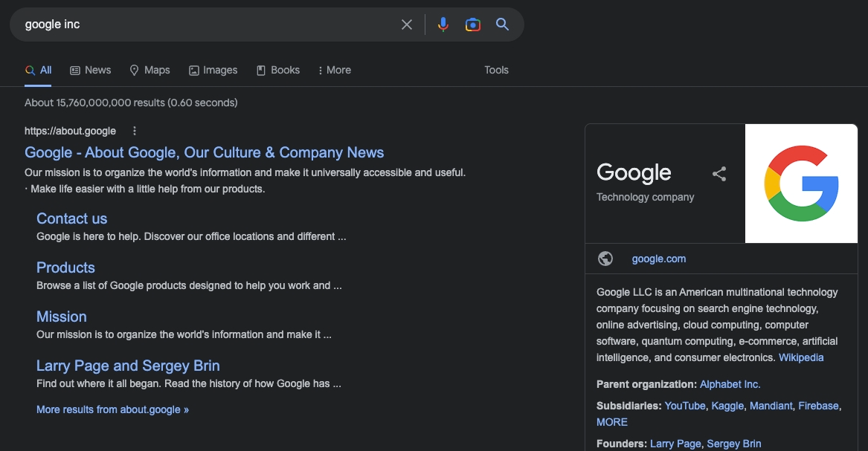Click the 'About 15,760,000,000 results' count text
868x451 pixels.
(x=131, y=103)
